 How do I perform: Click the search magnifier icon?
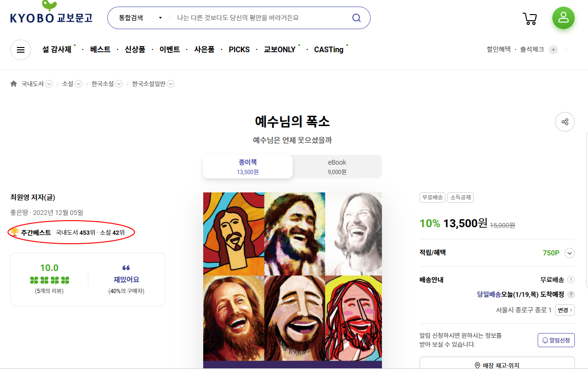357,18
